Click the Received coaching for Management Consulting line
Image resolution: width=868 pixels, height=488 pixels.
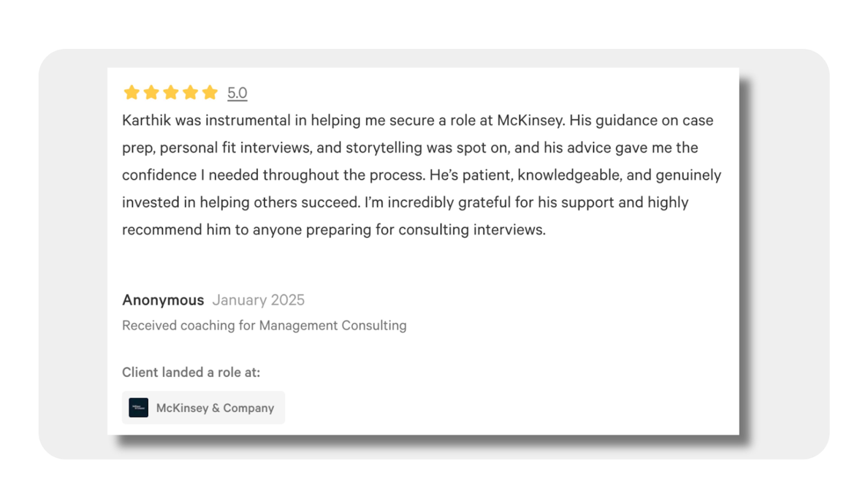coord(264,325)
